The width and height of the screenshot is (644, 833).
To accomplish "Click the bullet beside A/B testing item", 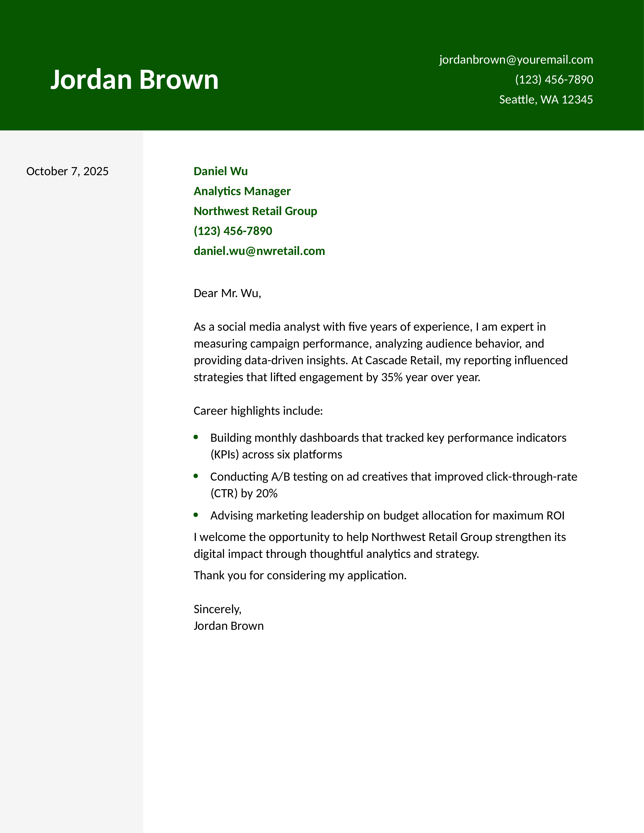I will pyautogui.click(x=196, y=476).
